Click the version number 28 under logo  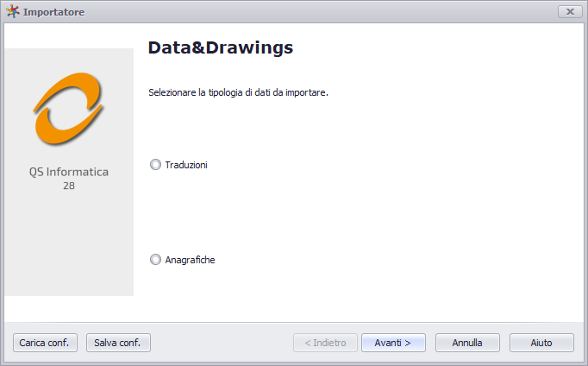point(69,186)
